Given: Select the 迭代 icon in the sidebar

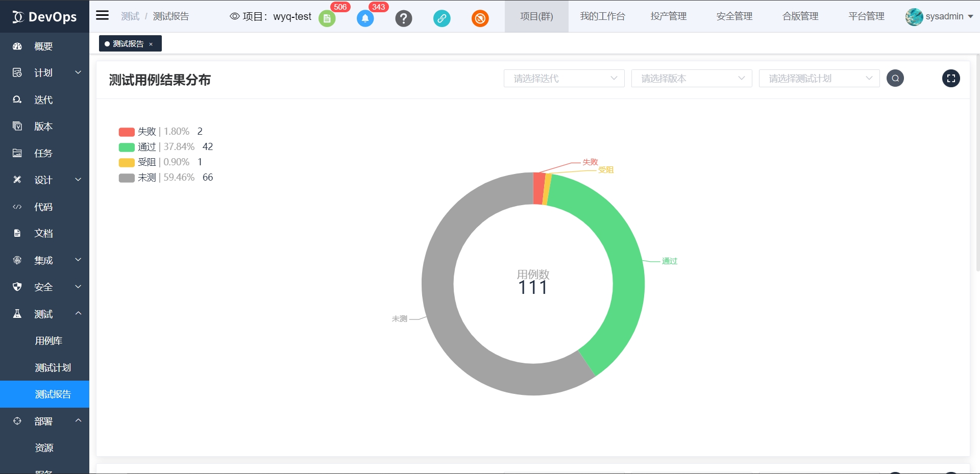Looking at the screenshot, I should pos(17,99).
